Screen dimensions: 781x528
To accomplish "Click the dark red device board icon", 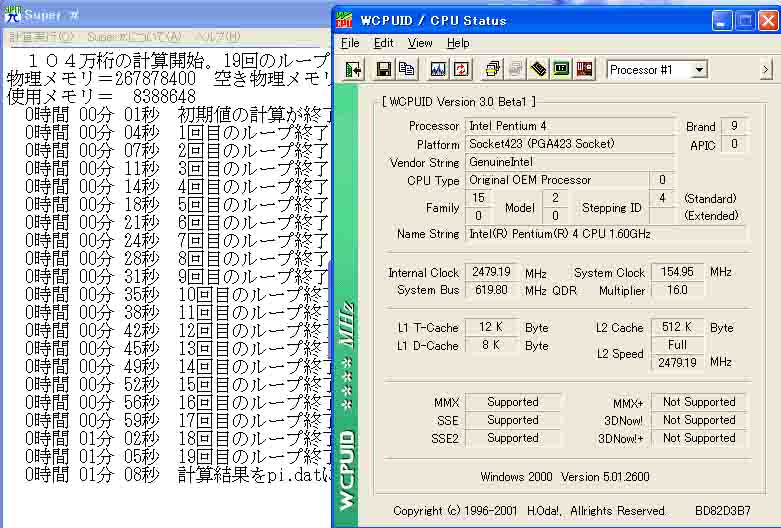I will click(585, 69).
